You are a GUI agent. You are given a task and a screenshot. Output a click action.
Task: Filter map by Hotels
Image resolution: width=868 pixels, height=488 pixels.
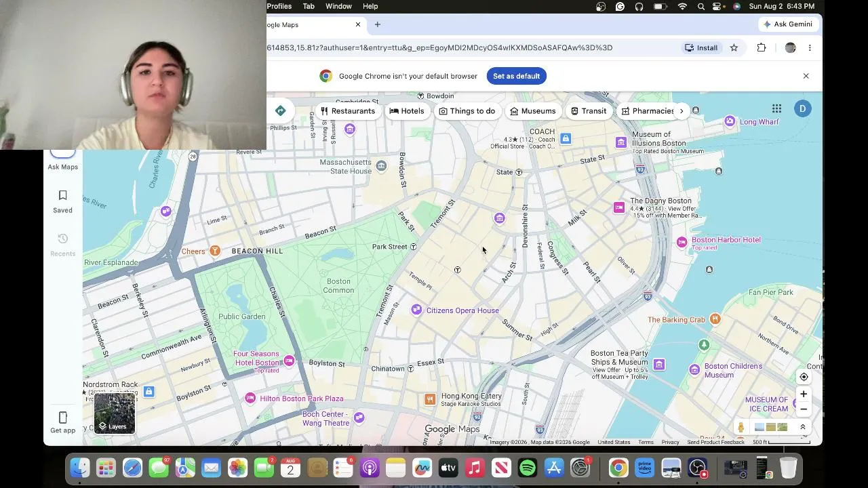[x=407, y=110]
